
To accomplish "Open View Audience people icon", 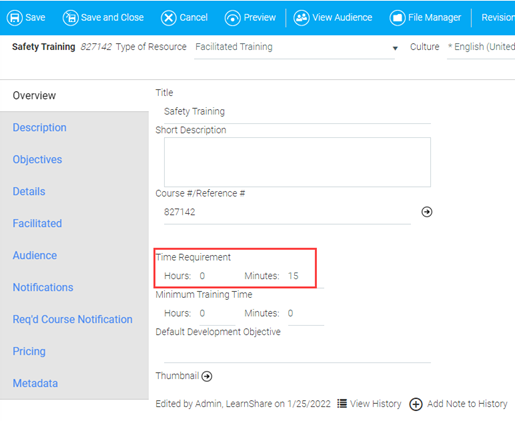I will 301,18.
